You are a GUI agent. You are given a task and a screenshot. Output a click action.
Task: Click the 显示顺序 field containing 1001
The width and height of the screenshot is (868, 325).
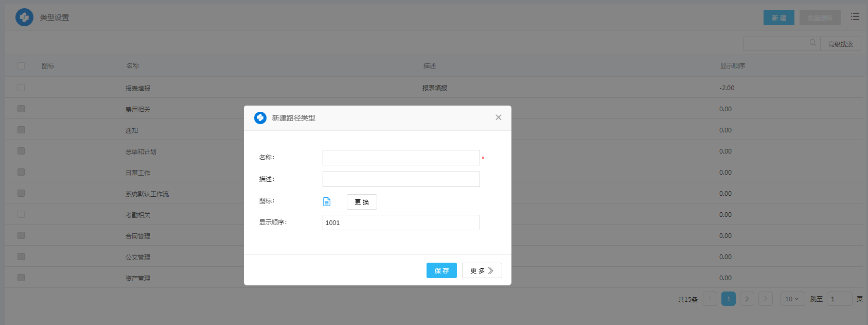(x=401, y=223)
